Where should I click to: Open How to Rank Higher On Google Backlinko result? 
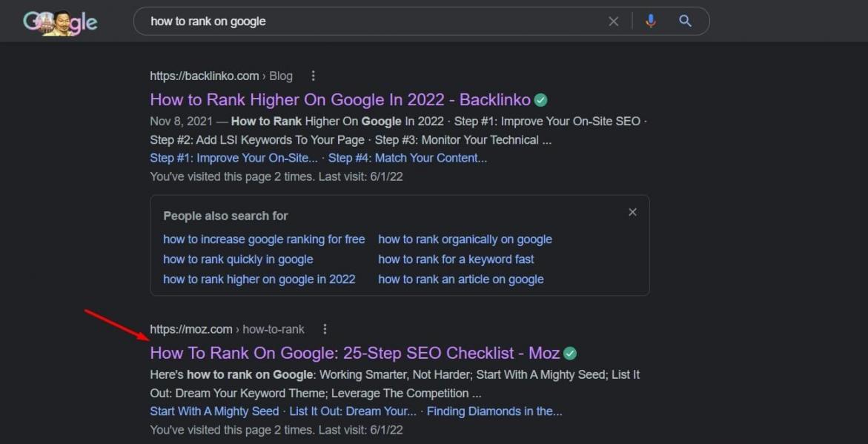pos(339,100)
